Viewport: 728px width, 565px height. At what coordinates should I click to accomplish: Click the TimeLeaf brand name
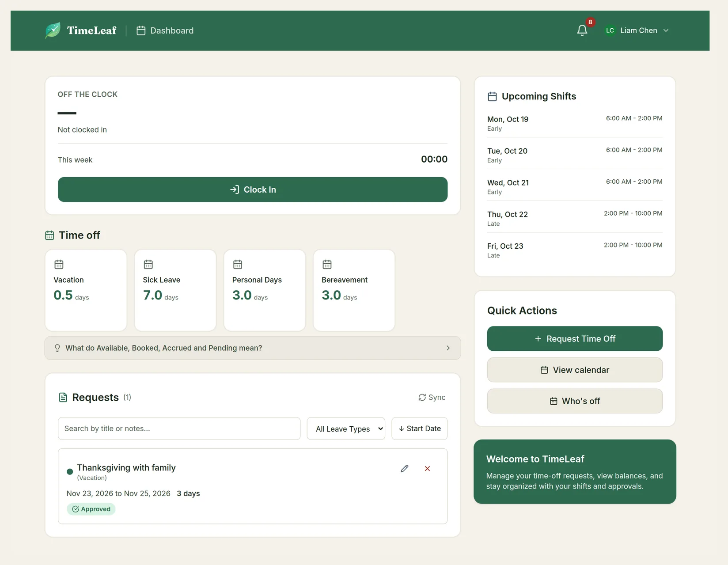coord(92,30)
